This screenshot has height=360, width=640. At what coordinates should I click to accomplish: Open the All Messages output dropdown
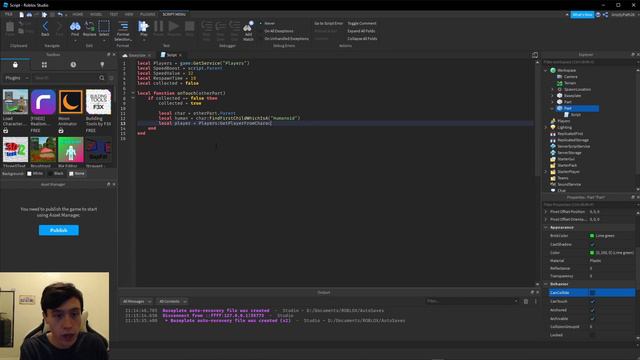tap(137, 301)
